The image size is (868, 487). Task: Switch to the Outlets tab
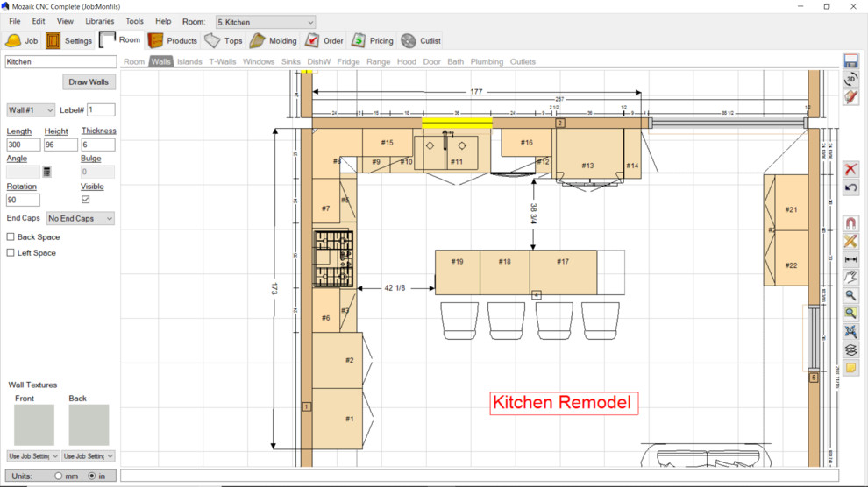(523, 61)
